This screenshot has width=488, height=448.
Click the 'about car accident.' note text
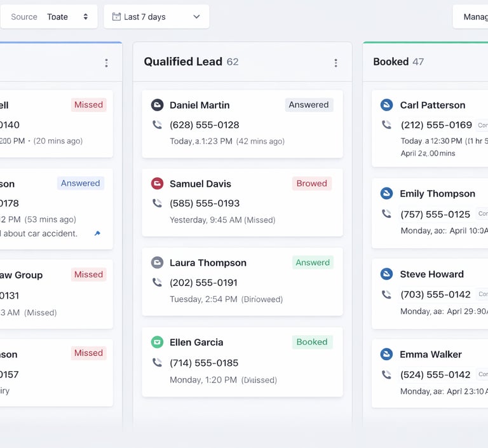(x=40, y=233)
